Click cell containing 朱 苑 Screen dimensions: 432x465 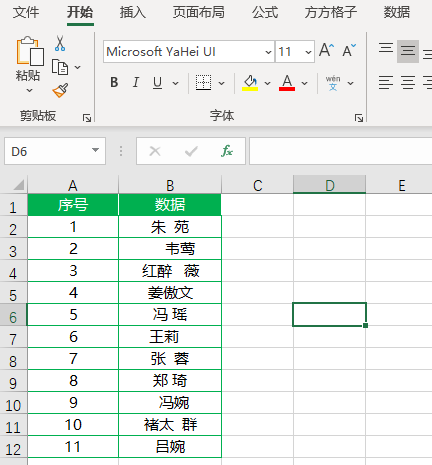170,227
